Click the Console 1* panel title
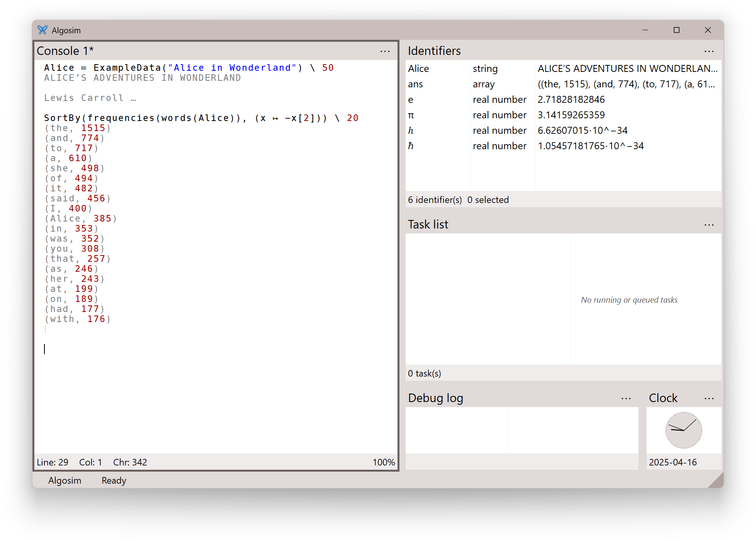756x542 pixels. 65,51
